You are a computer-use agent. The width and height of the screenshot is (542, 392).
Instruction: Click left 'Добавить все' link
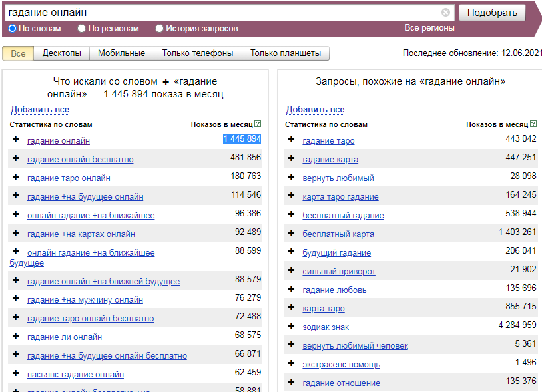coord(40,110)
